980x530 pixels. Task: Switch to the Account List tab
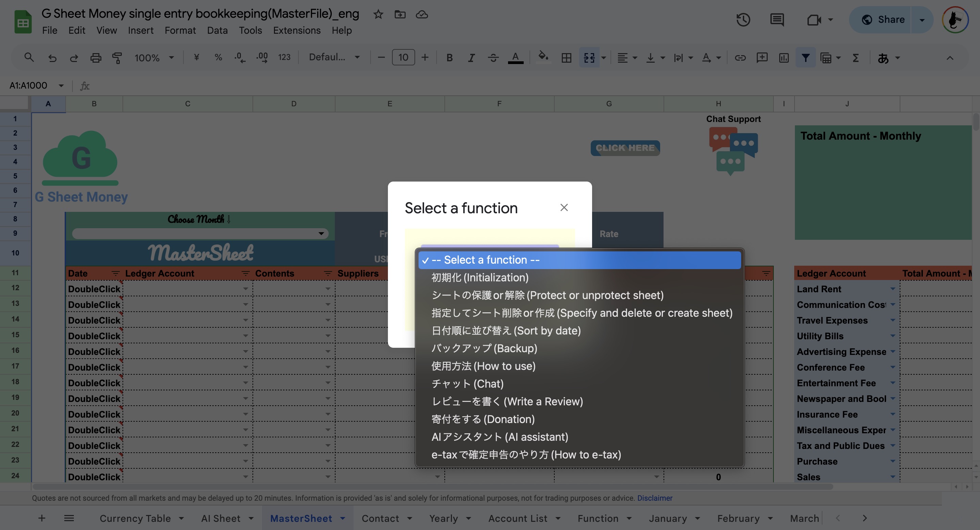(517, 518)
